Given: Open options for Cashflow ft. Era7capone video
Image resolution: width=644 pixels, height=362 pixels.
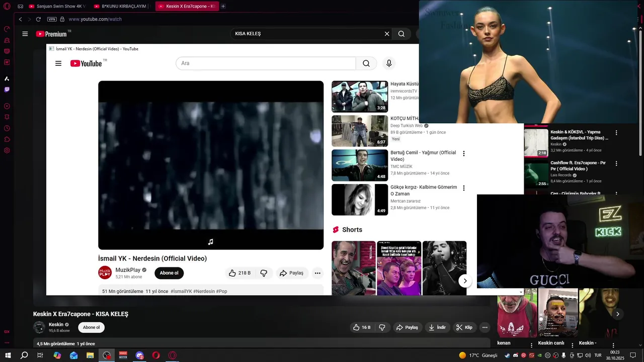Looking at the screenshot, I should click(616, 163).
